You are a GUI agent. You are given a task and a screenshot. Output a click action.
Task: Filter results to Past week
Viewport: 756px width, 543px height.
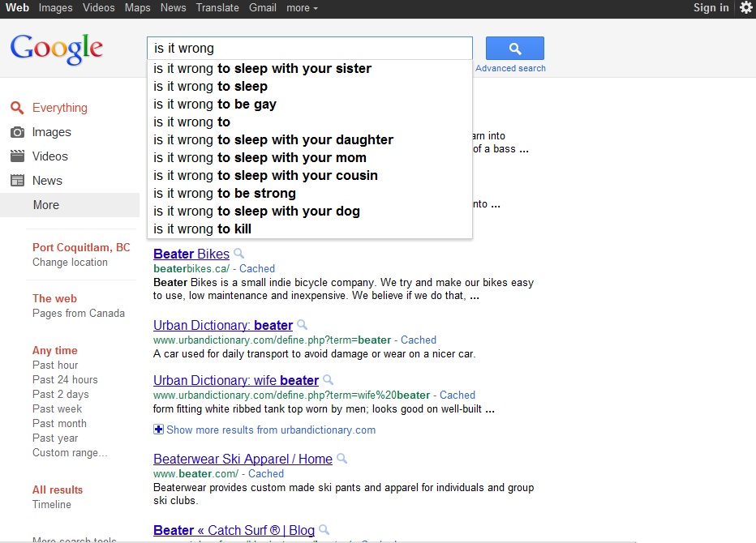click(57, 408)
